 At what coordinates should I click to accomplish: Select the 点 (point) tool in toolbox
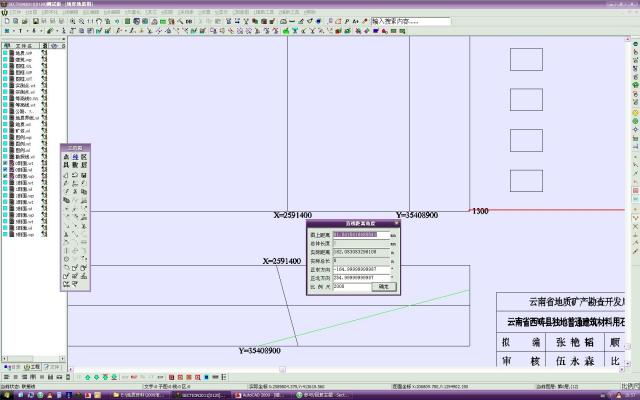point(66,157)
